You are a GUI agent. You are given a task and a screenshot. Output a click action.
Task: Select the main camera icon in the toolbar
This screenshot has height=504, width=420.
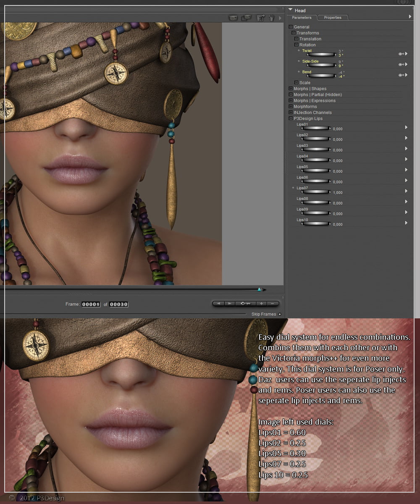233,18
